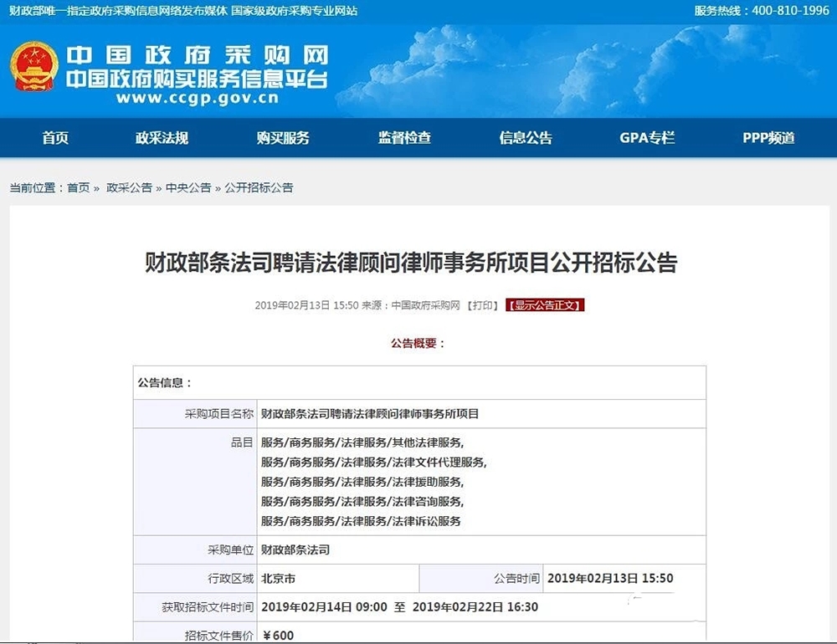Click the start date 2019年02月14日 09:00

click(x=324, y=607)
